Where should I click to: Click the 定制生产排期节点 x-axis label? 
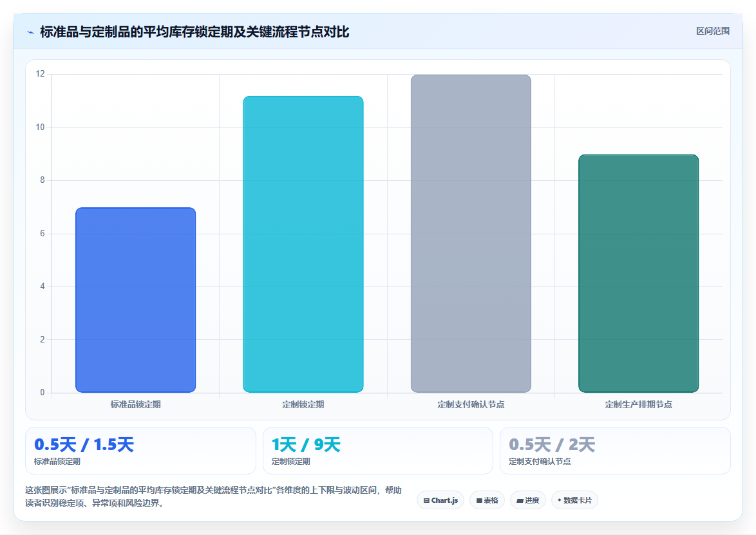pyautogui.click(x=638, y=404)
